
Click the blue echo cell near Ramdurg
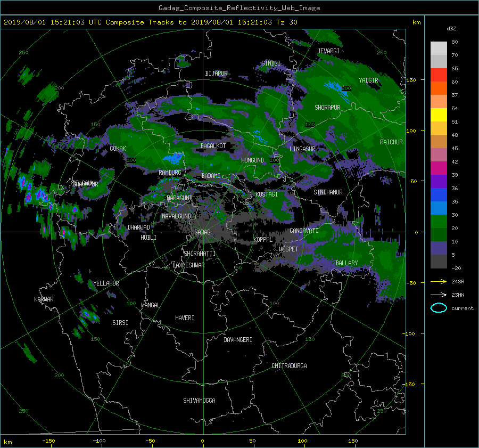click(x=173, y=158)
